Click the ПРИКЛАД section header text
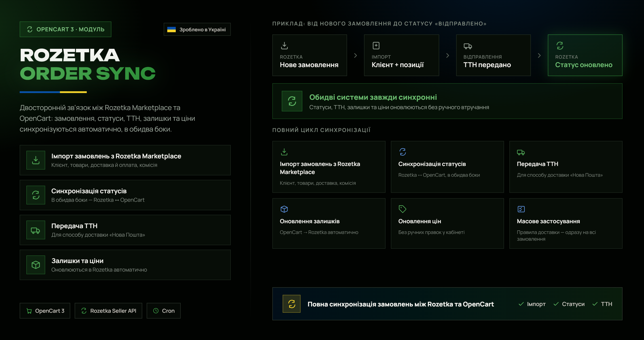The width and height of the screenshot is (644, 340). [379, 24]
